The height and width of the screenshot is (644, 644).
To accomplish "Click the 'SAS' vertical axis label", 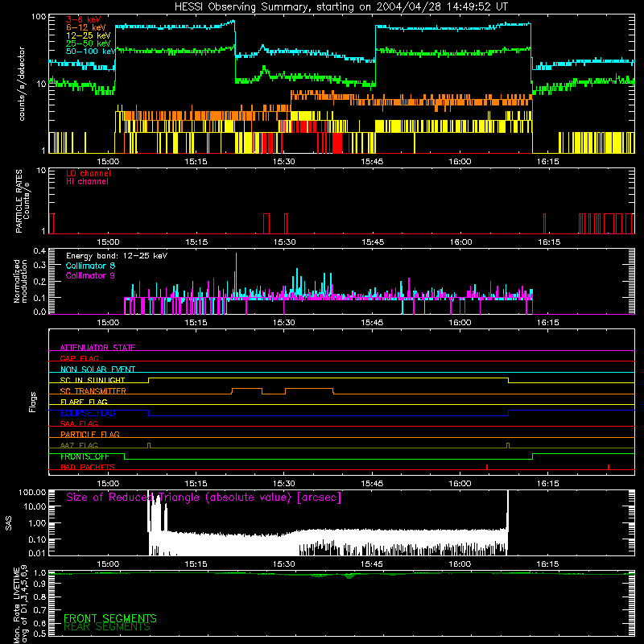I will click(8, 523).
